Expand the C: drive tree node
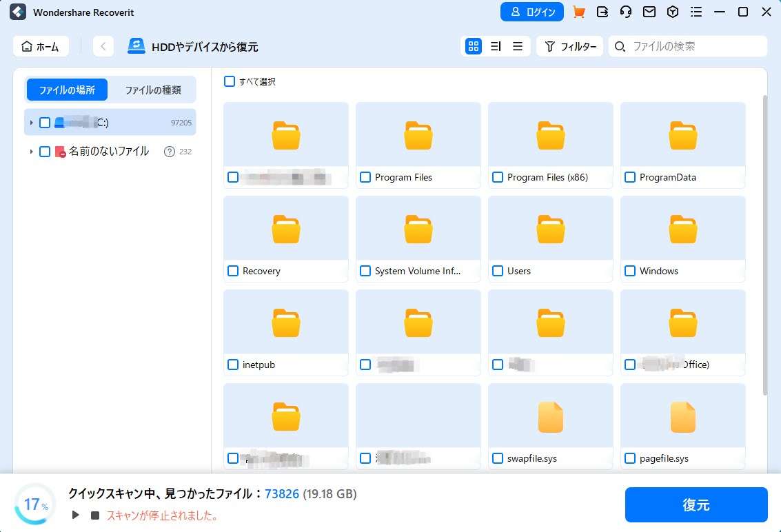Image resolution: width=781 pixels, height=532 pixels. point(32,123)
